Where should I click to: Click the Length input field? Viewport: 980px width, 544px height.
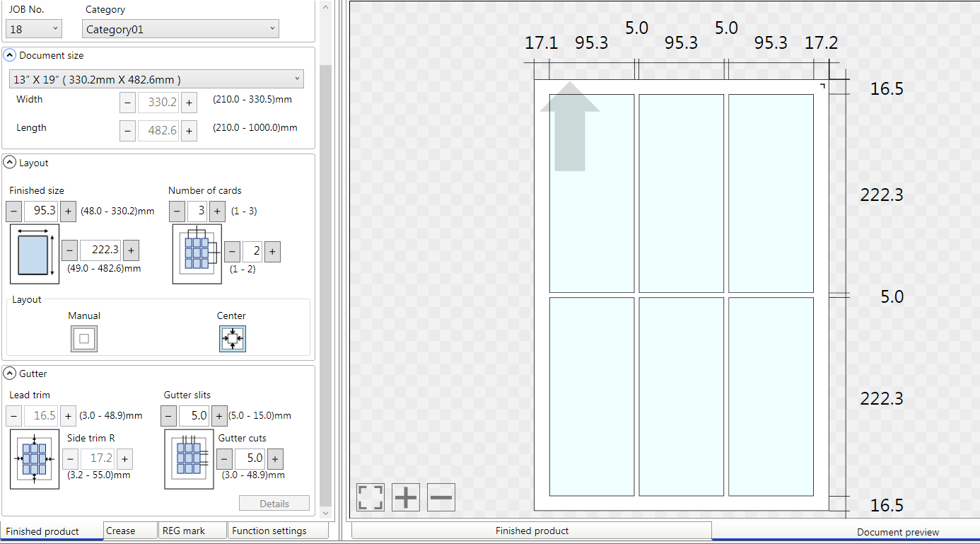click(158, 131)
